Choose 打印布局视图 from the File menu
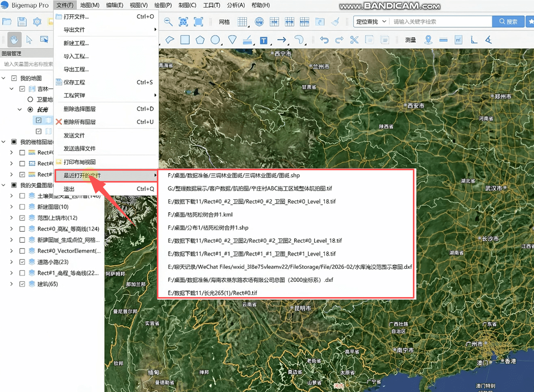534x392 pixels. [x=106, y=162]
